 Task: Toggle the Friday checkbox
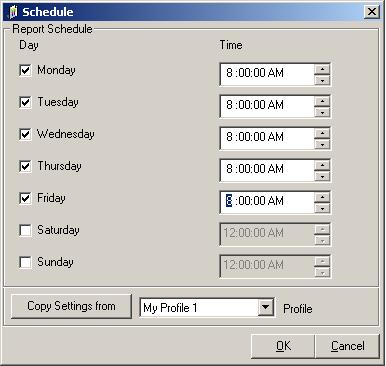tap(25, 198)
